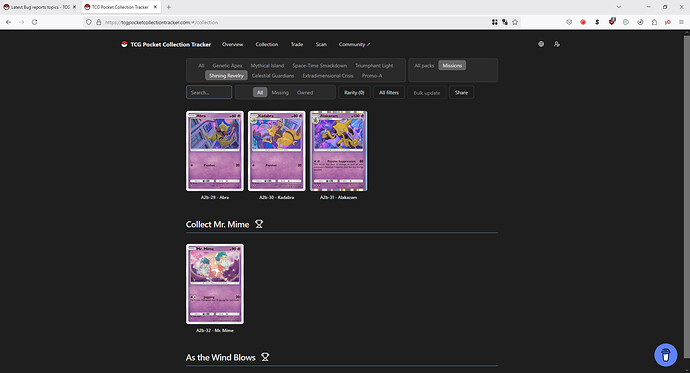
Task: Open the Rarity (0) dropdown
Action: [354, 92]
